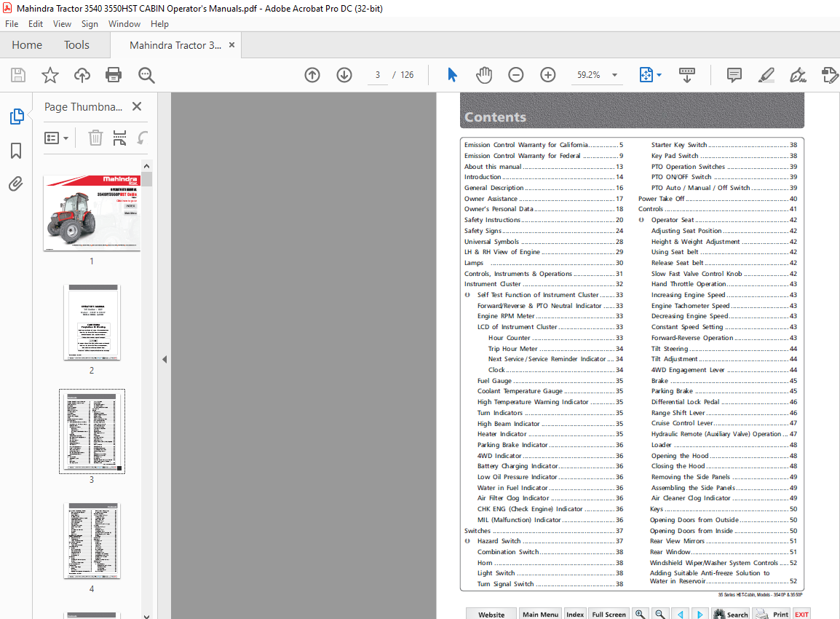This screenshot has width=840, height=619.
Task: Activate the Hand pan tool
Action: pos(484,75)
